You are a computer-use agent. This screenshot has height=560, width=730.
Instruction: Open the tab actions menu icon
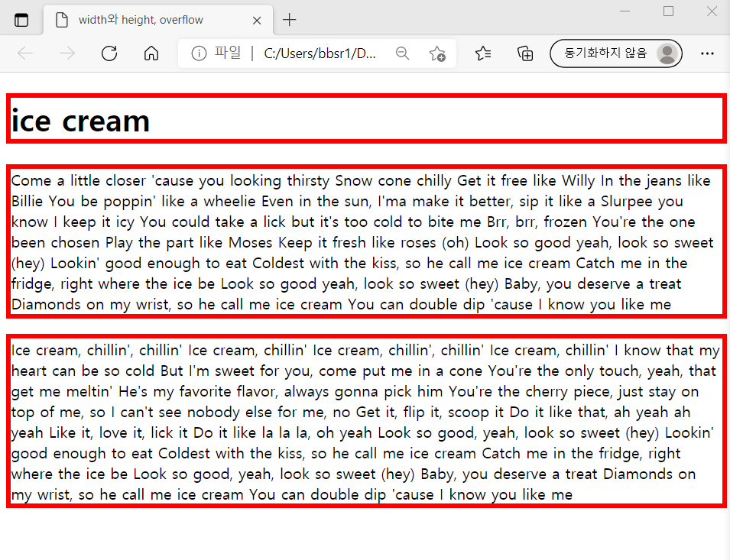coord(21,20)
